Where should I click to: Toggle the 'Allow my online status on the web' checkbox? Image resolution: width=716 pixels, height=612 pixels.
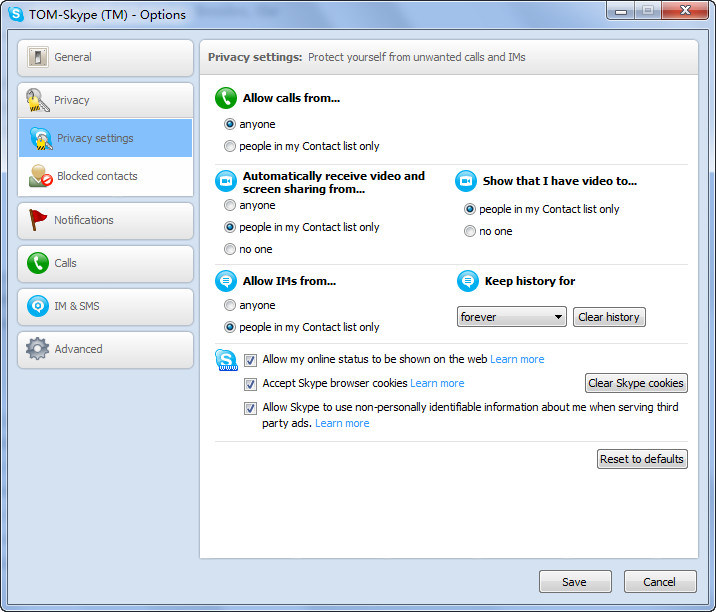pyautogui.click(x=250, y=360)
